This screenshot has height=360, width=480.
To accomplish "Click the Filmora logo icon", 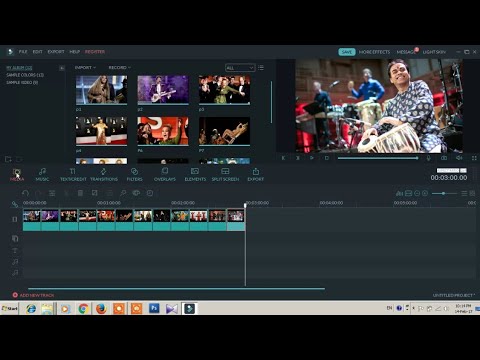I will pyautogui.click(x=10, y=52).
